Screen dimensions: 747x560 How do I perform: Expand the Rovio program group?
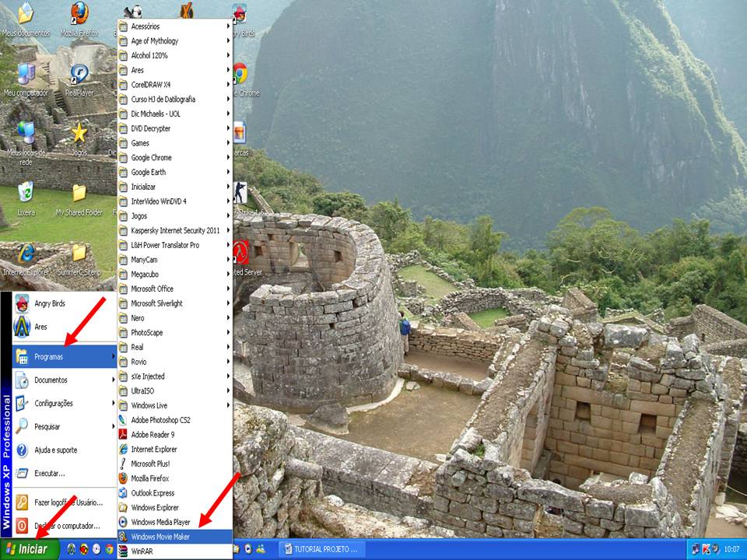(175, 362)
